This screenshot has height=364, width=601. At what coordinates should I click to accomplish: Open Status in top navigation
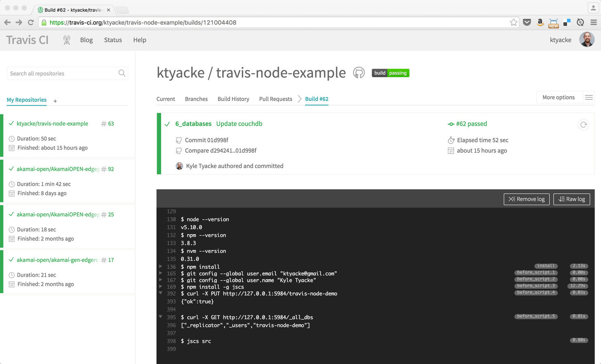pos(113,40)
